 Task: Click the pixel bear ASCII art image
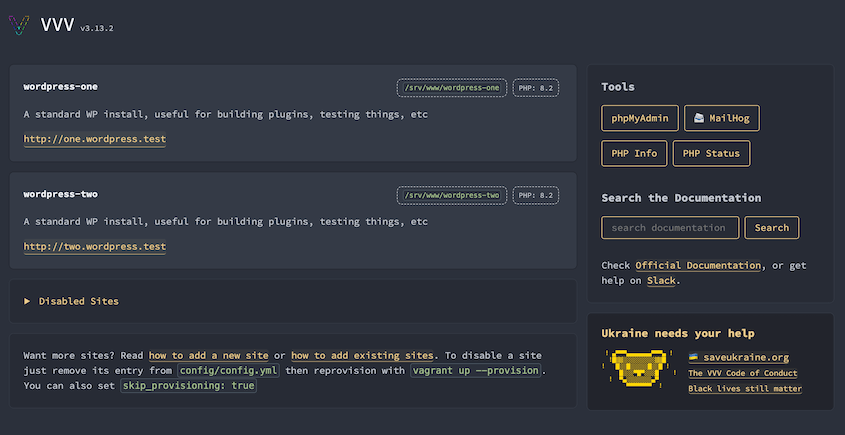click(640, 368)
